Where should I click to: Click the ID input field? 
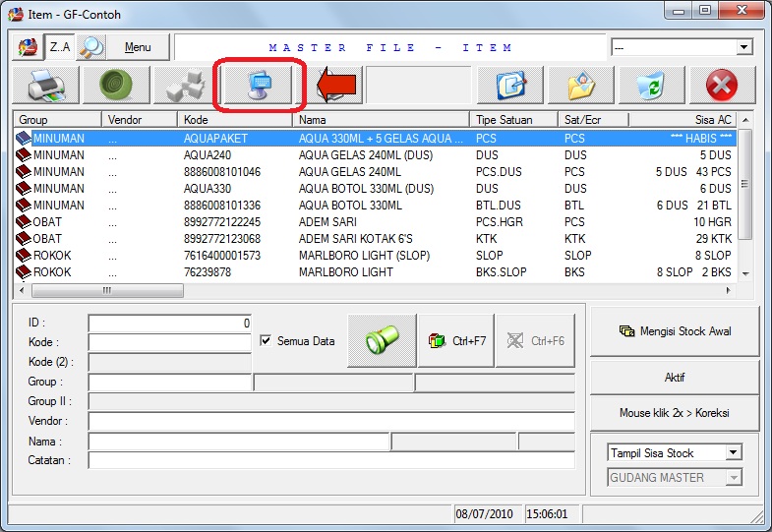click(170, 323)
